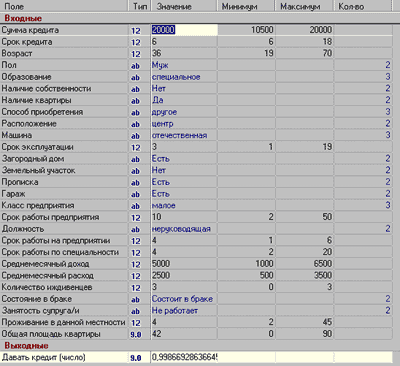Select the Кол-во column header
The image size is (400, 366).
point(363,6)
